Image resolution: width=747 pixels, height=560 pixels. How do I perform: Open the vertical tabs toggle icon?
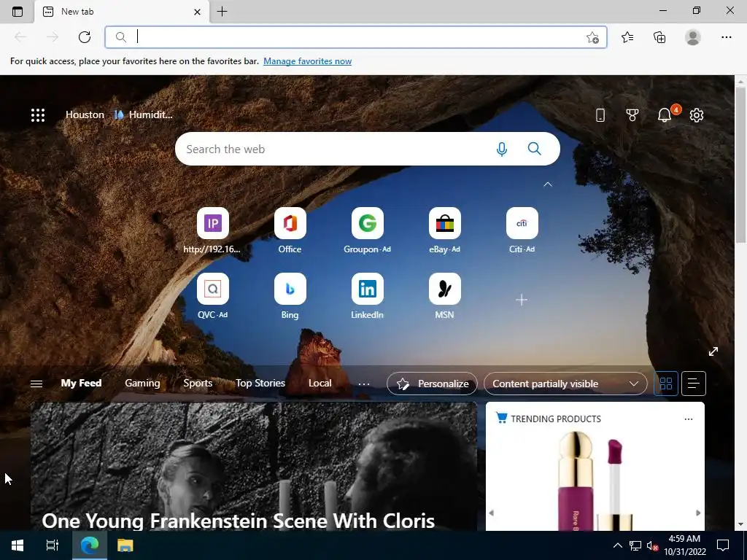pos(18,12)
